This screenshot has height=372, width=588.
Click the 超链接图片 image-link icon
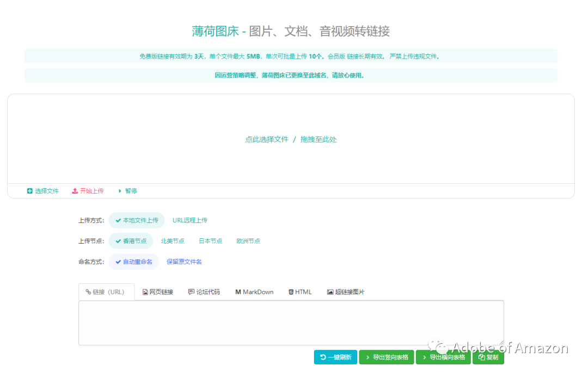tap(331, 292)
